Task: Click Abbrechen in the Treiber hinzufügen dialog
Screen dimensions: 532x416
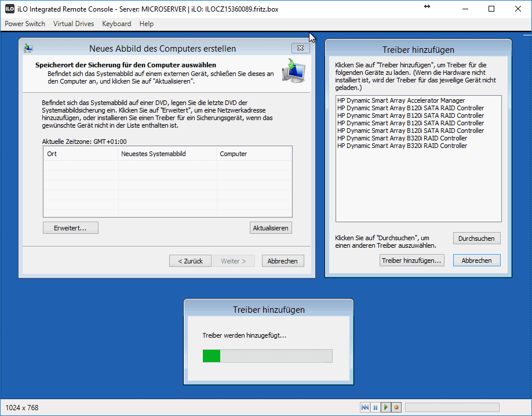Action: [477, 261]
